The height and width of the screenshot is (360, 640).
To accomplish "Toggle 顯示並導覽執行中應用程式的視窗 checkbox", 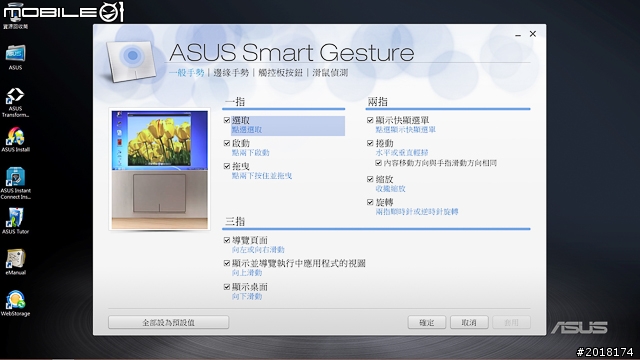I will coord(227,264).
